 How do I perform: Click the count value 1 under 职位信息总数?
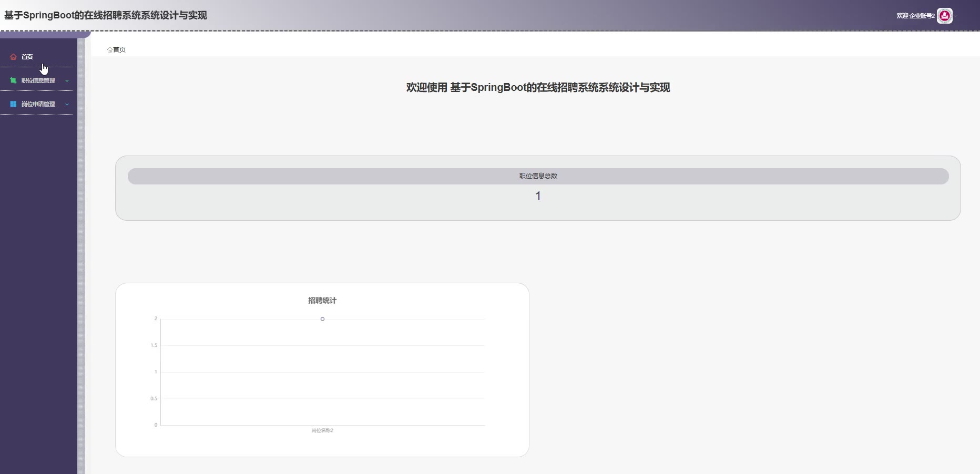(x=538, y=196)
